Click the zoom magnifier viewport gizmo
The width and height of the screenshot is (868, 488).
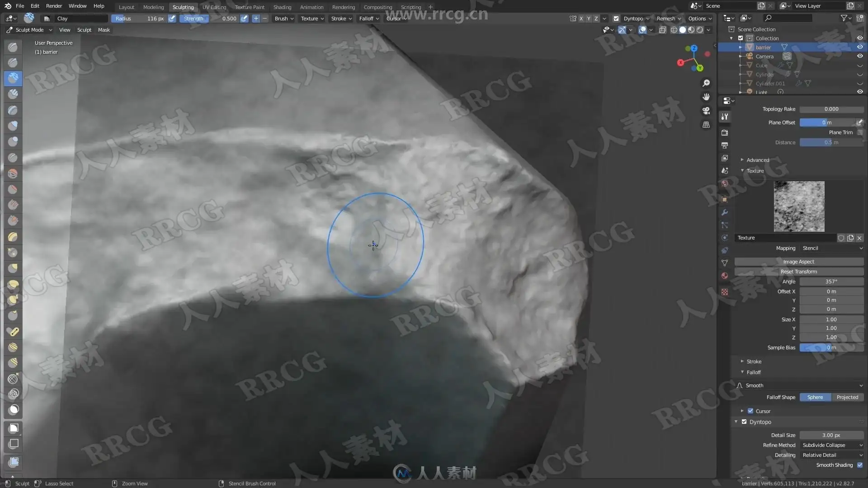pos(706,83)
